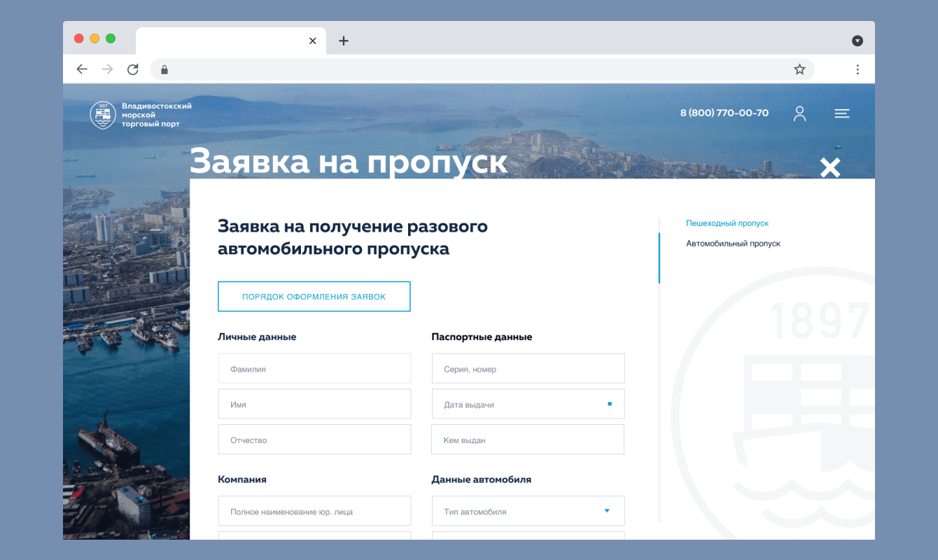
Task: Open the user account profile icon
Action: pos(799,113)
